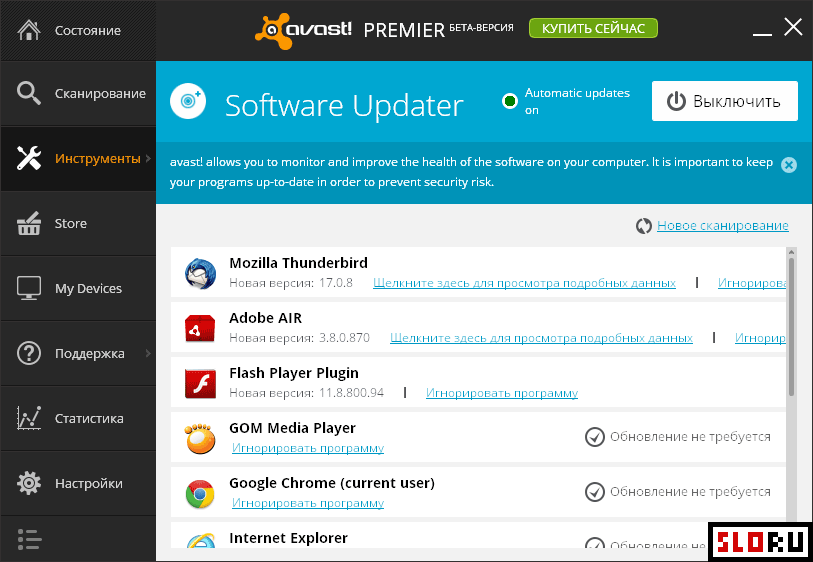Minimize the avast! window
Image resolution: width=813 pixels, height=562 pixels.
coord(762,34)
